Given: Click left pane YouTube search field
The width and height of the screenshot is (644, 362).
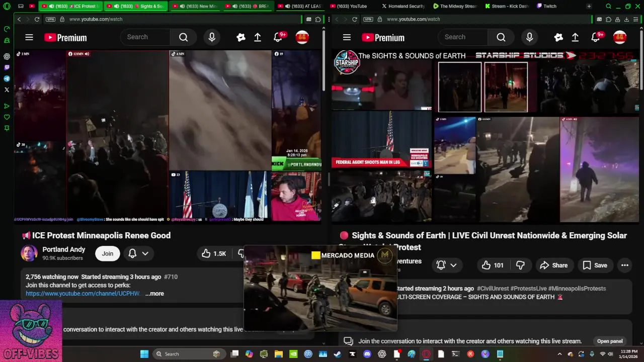Looking at the screenshot, I should pyautogui.click(x=145, y=37).
